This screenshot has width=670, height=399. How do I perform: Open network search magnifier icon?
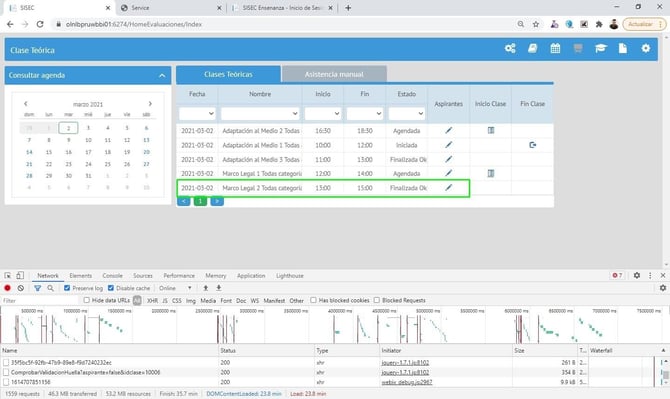coord(50,288)
